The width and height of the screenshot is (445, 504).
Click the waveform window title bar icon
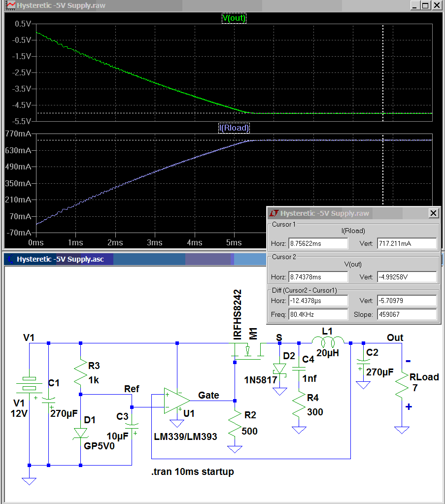click(11, 5)
